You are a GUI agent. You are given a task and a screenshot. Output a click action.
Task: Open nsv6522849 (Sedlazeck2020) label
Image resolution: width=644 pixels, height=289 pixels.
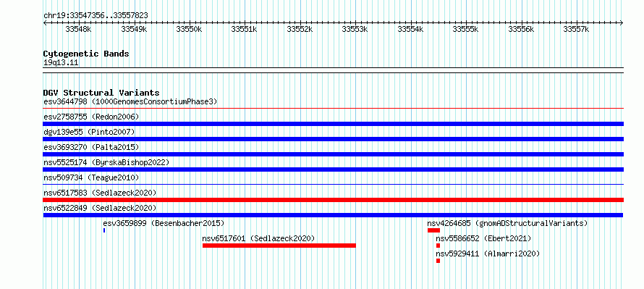(100, 208)
